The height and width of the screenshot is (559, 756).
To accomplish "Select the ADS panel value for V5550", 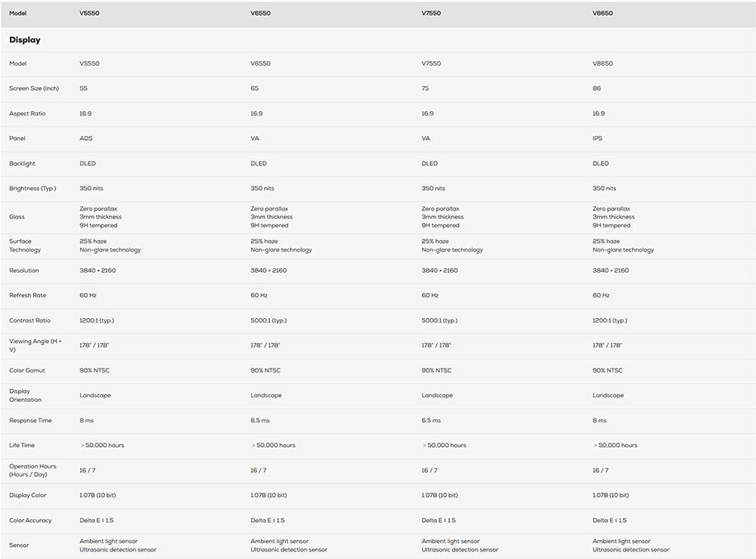I will 86,138.
